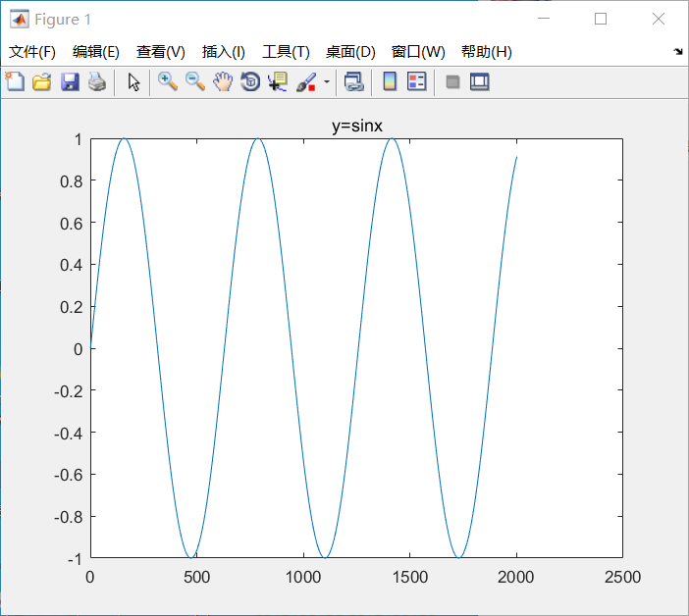
Task: Select the Edit Plot arrow tool
Action: pos(133,82)
